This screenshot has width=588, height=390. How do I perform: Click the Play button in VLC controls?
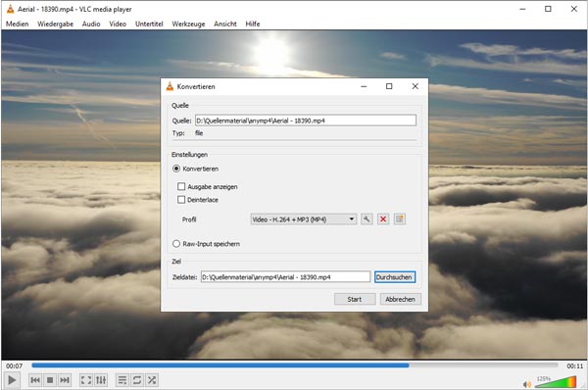(12, 380)
